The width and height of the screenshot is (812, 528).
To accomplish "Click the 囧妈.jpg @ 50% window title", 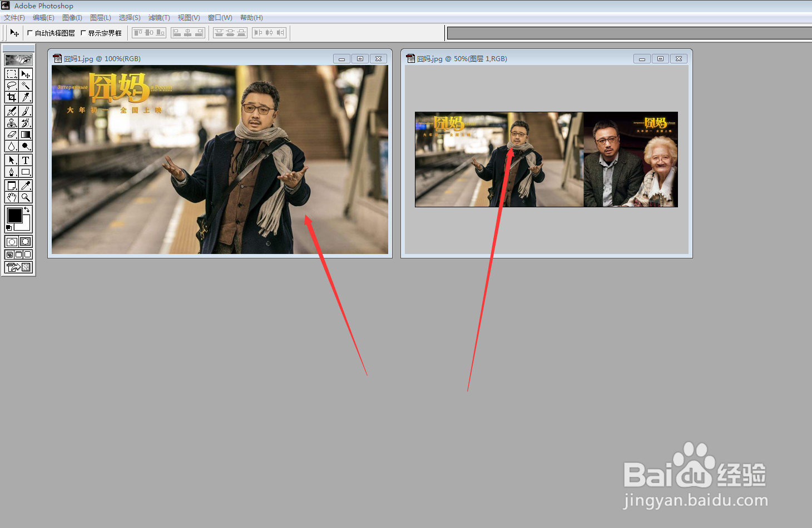I will pyautogui.click(x=462, y=58).
